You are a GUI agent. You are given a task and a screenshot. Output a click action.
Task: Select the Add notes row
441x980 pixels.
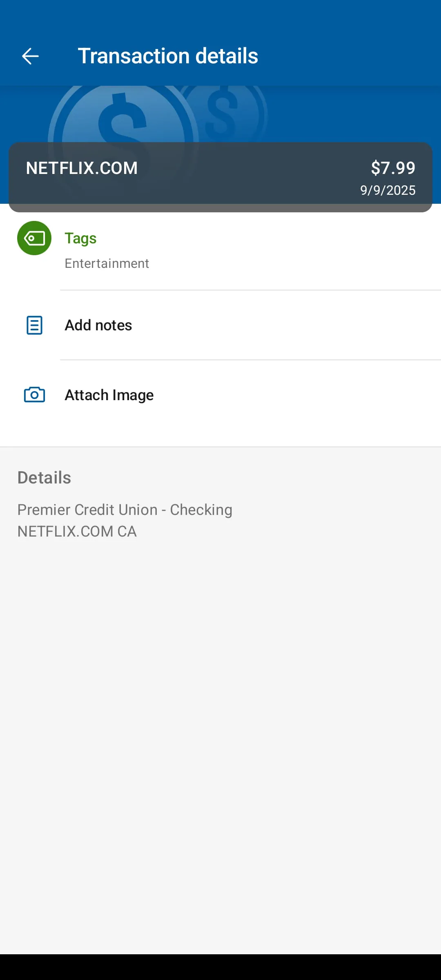pyautogui.click(x=220, y=325)
